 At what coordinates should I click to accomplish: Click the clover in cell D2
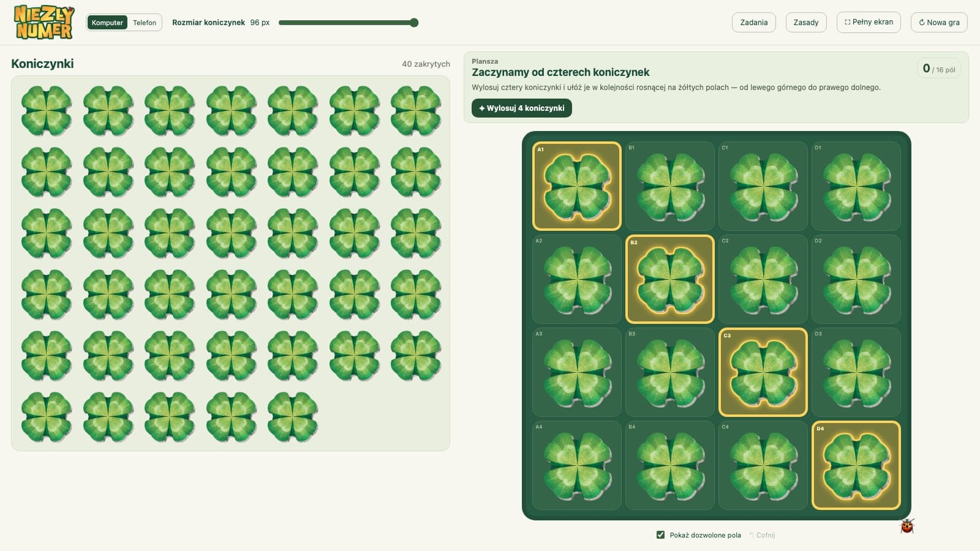(856, 279)
